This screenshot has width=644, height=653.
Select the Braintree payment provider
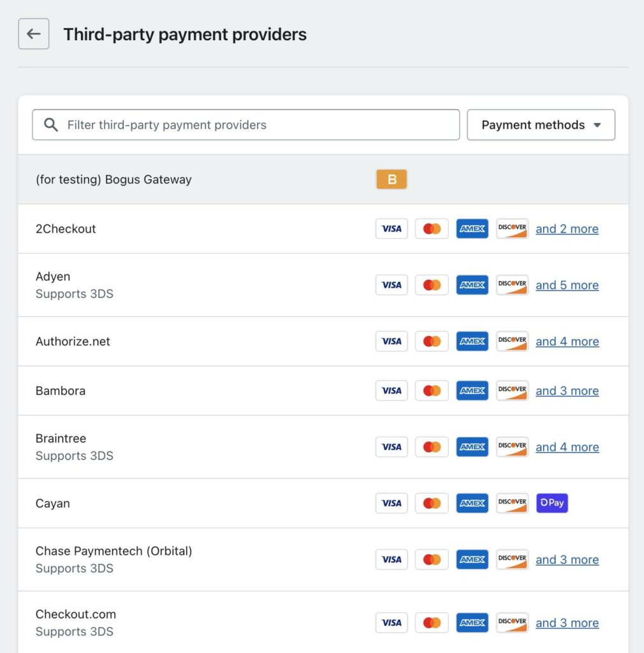[x=61, y=439]
